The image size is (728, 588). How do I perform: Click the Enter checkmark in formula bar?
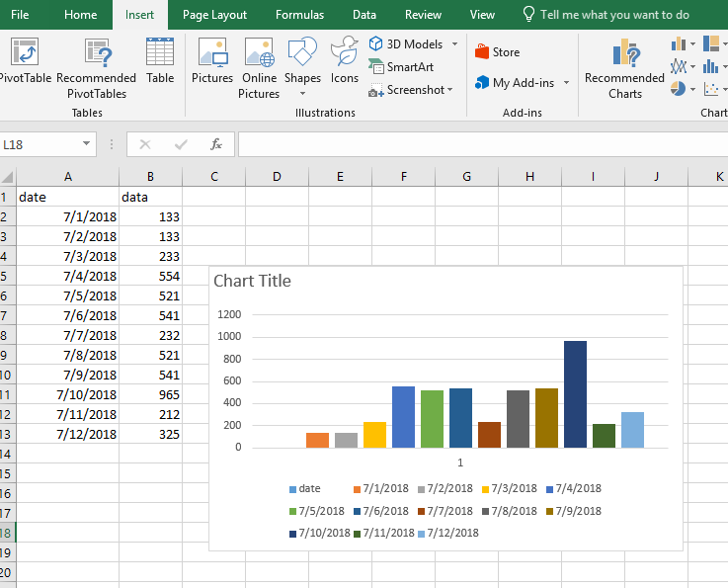tap(181, 144)
